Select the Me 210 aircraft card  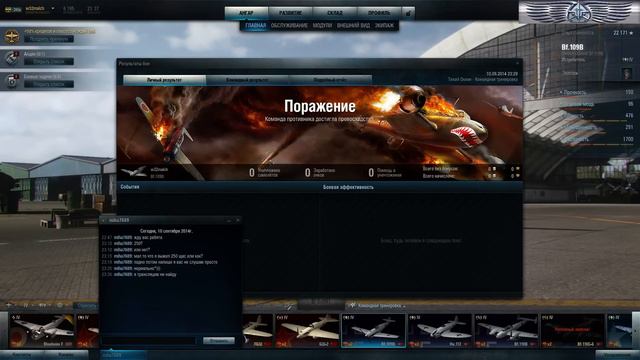point(440,331)
